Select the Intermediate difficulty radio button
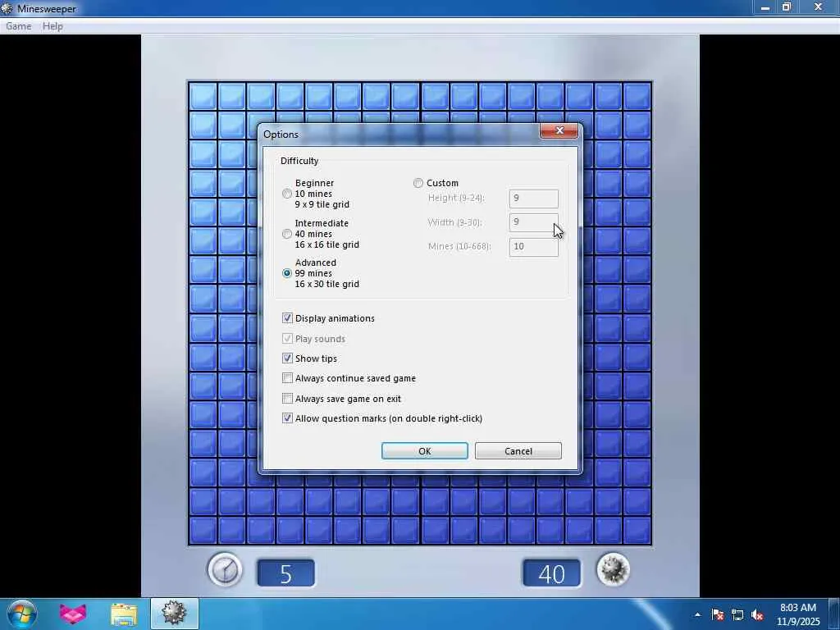This screenshot has height=630, width=840. [287, 234]
